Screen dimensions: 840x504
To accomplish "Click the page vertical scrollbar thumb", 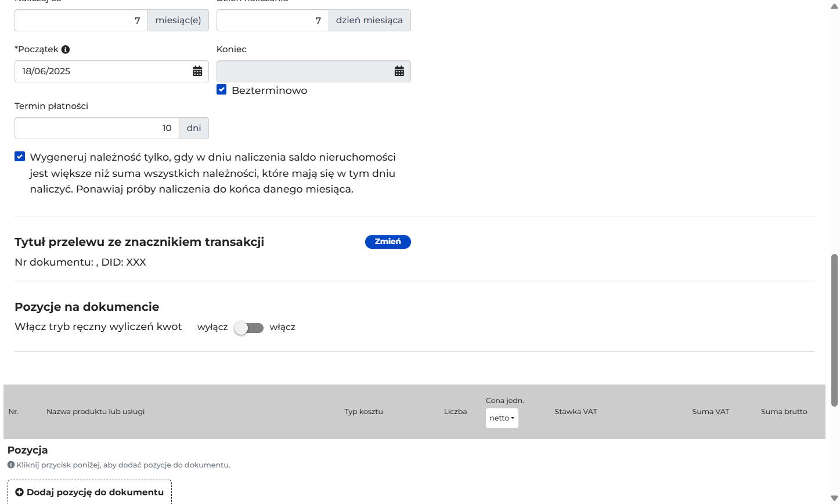I will coord(834,329).
